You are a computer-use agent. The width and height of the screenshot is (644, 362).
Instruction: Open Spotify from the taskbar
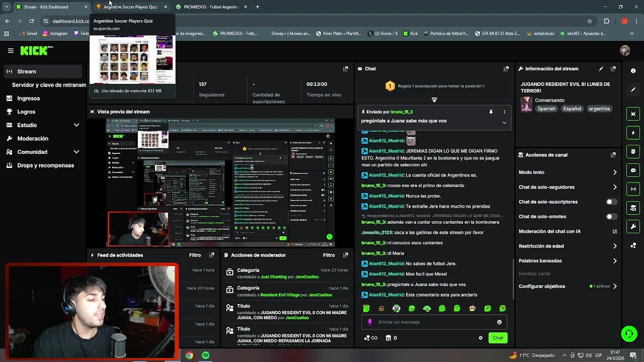206,355
